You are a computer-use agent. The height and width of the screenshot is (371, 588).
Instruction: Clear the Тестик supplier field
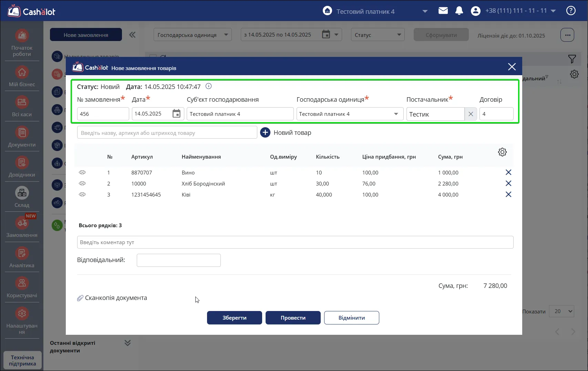coord(471,114)
